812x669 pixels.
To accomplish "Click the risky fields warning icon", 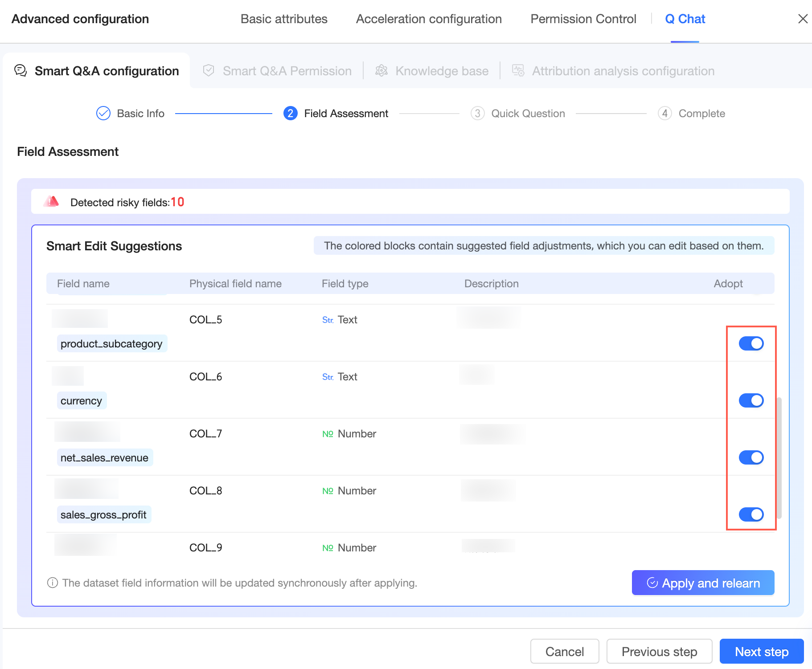I will click(52, 202).
